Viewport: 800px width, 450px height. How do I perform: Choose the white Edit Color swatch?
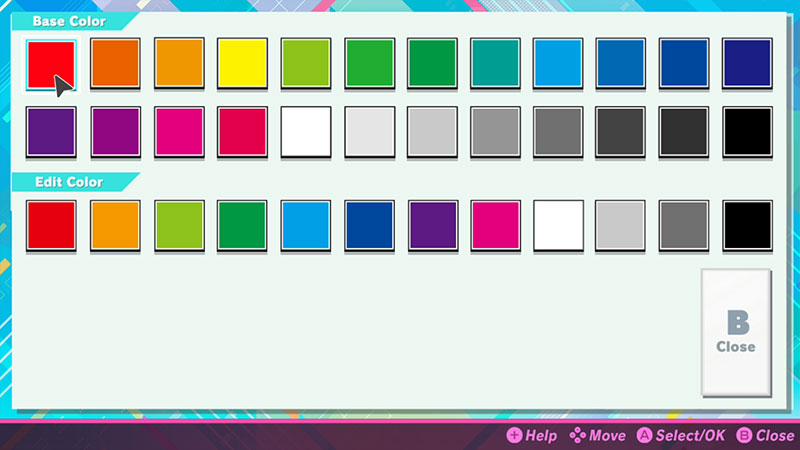[558, 226]
